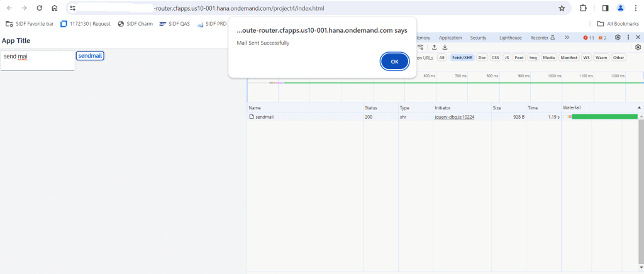Image resolution: width=644 pixels, height=274 pixels.
Task: Select the Wasm request filter
Action: click(601, 58)
